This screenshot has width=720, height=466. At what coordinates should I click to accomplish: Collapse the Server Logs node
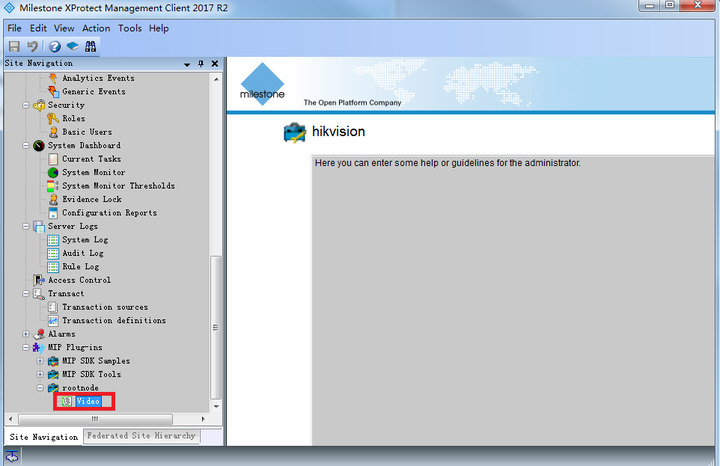(27, 226)
